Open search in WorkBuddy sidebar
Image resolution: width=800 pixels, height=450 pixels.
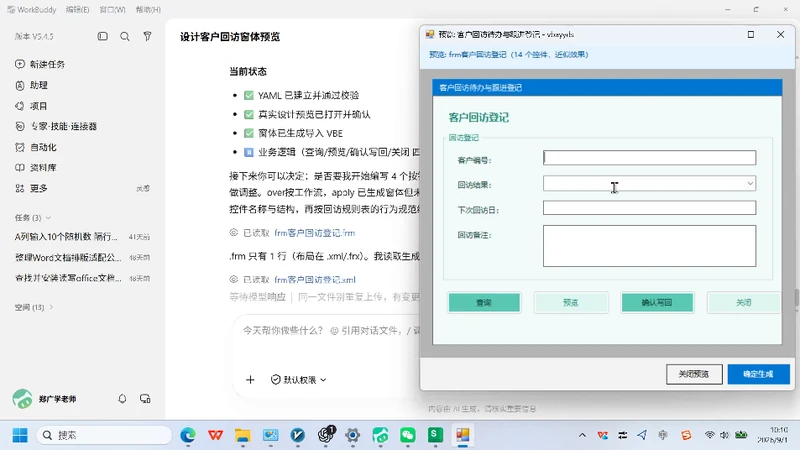124,36
